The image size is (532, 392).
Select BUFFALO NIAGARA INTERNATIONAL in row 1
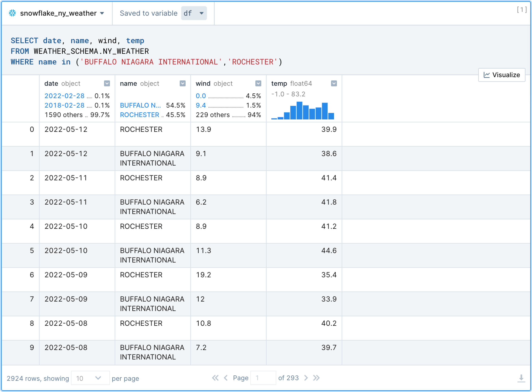pyautogui.click(x=152, y=158)
